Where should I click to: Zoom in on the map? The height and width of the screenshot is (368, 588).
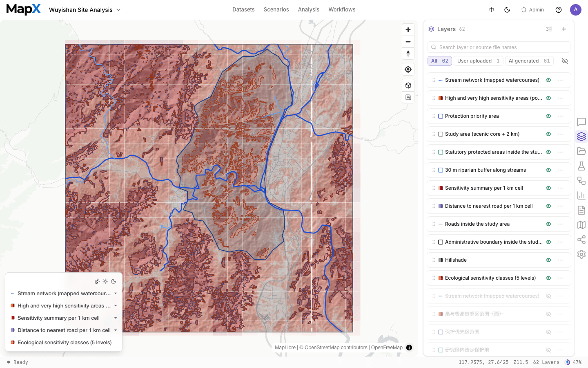click(408, 30)
